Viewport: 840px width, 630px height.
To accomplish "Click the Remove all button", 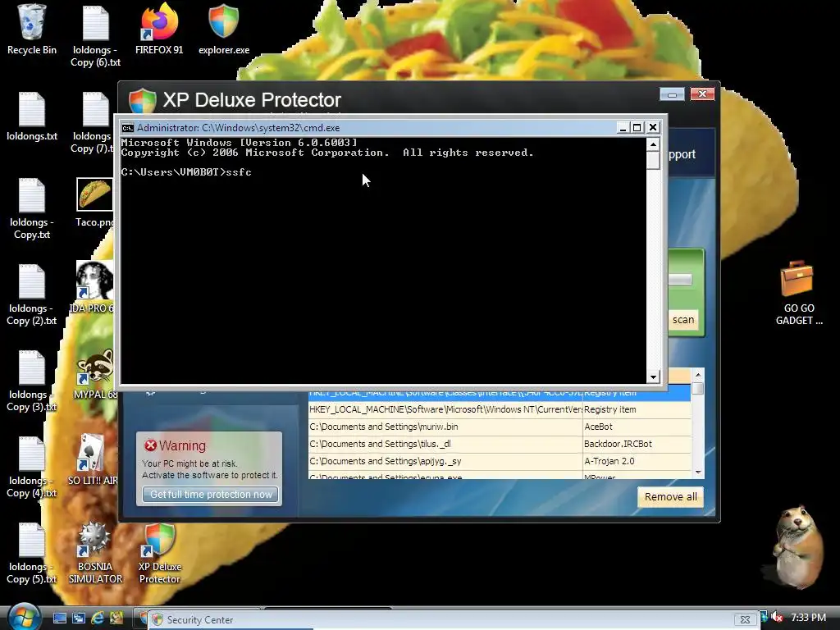I will click(x=671, y=496).
